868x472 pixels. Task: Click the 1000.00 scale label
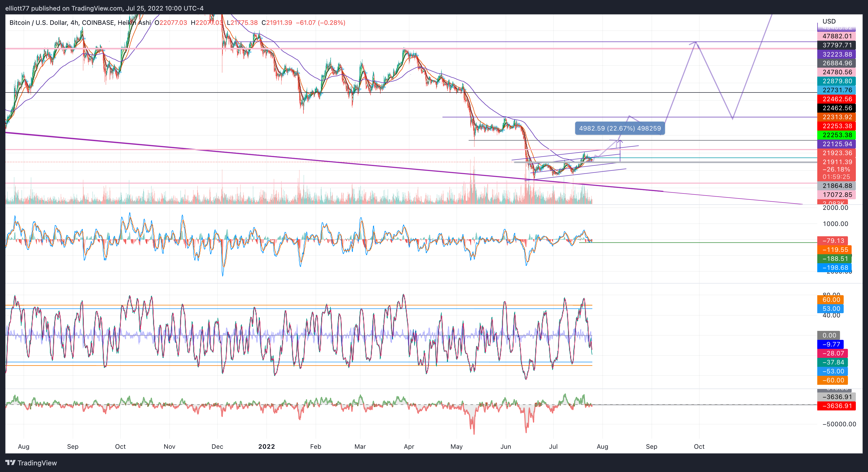click(x=835, y=224)
